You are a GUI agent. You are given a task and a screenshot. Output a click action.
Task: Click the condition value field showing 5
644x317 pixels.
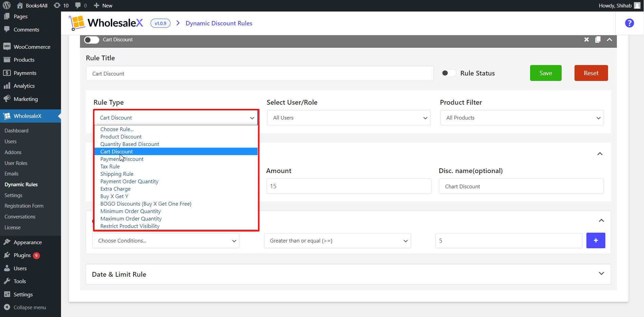509,241
